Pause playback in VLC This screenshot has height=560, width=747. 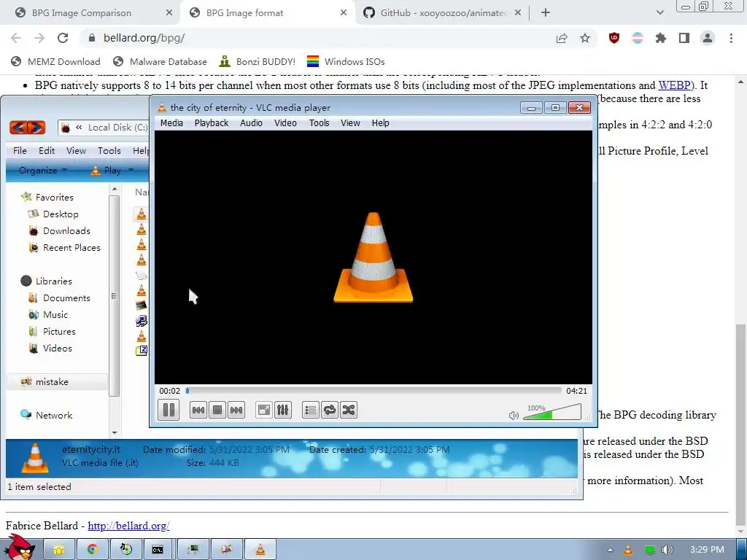[169, 410]
